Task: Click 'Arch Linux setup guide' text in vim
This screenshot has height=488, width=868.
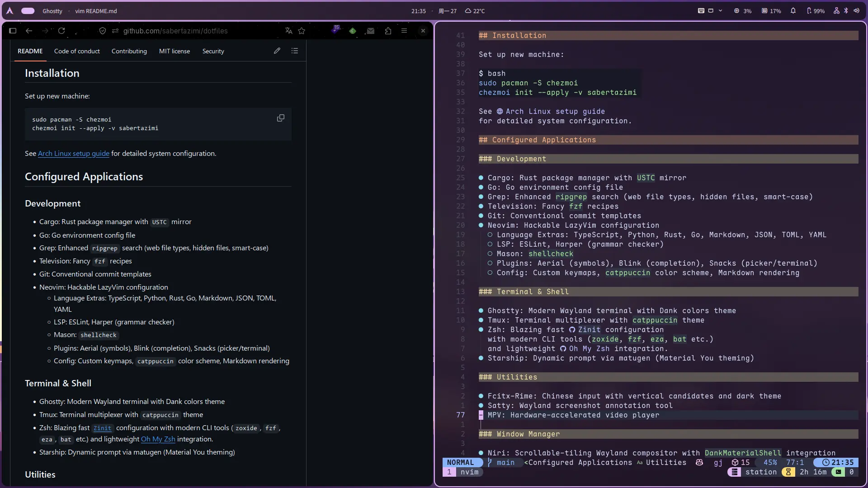Action: click(x=555, y=111)
